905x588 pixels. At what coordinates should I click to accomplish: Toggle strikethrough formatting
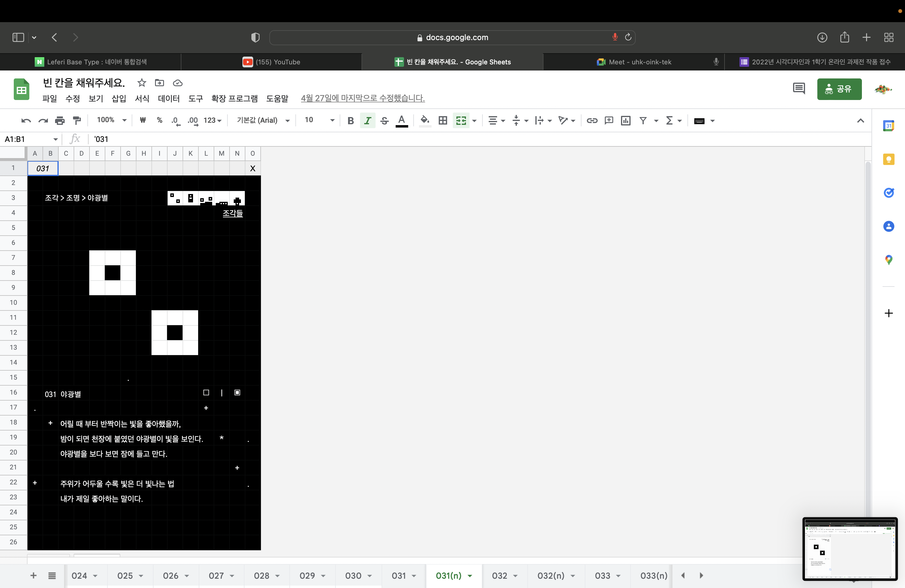[385, 121]
